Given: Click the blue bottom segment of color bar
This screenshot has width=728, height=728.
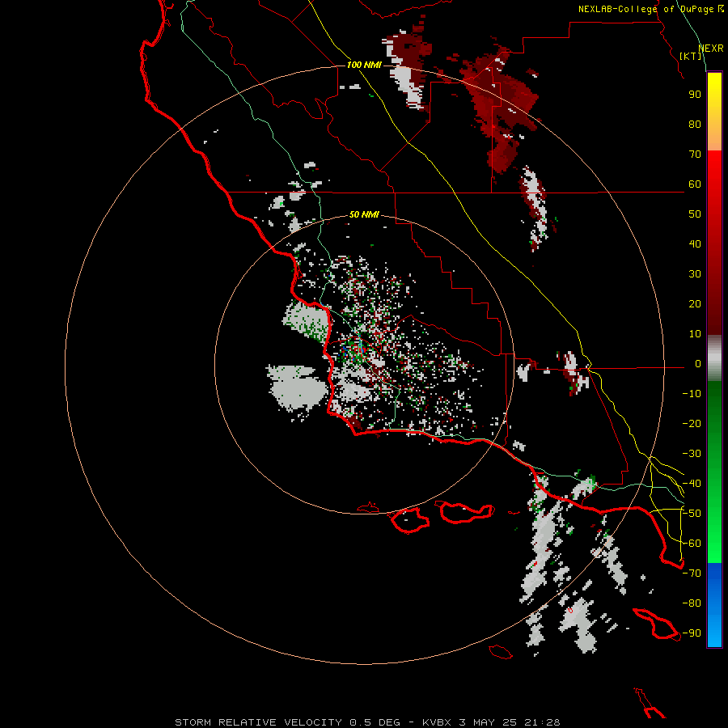Looking at the screenshot, I should (x=714, y=605).
